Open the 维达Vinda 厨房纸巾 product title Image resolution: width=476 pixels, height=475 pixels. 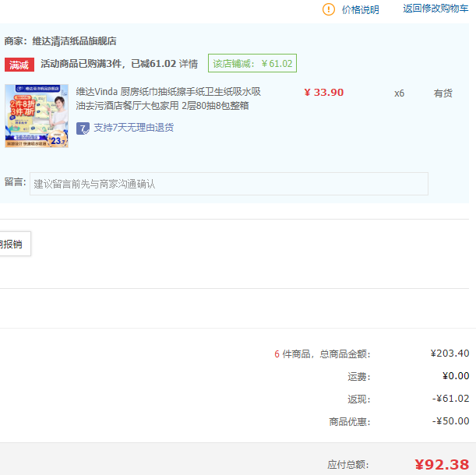coord(168,99)
